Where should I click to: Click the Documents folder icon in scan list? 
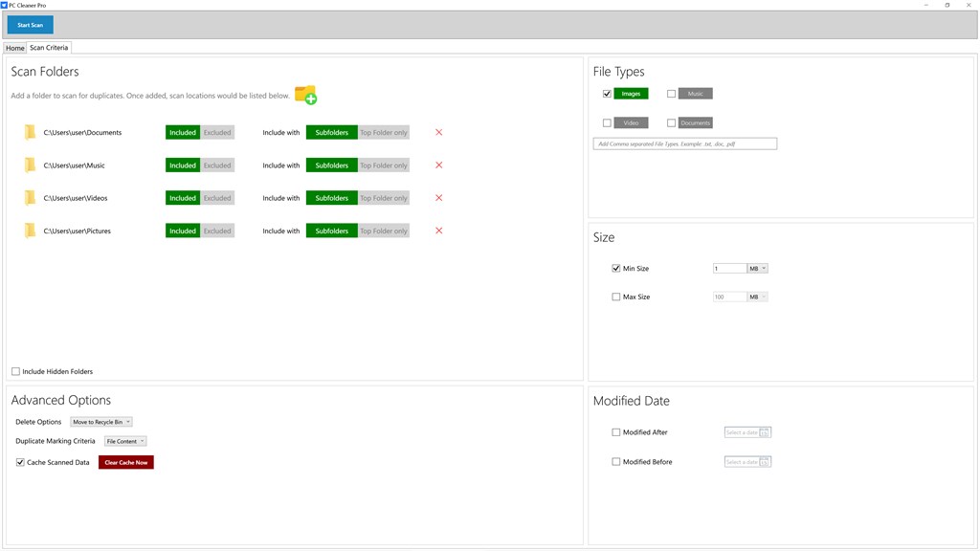point(30,132)
